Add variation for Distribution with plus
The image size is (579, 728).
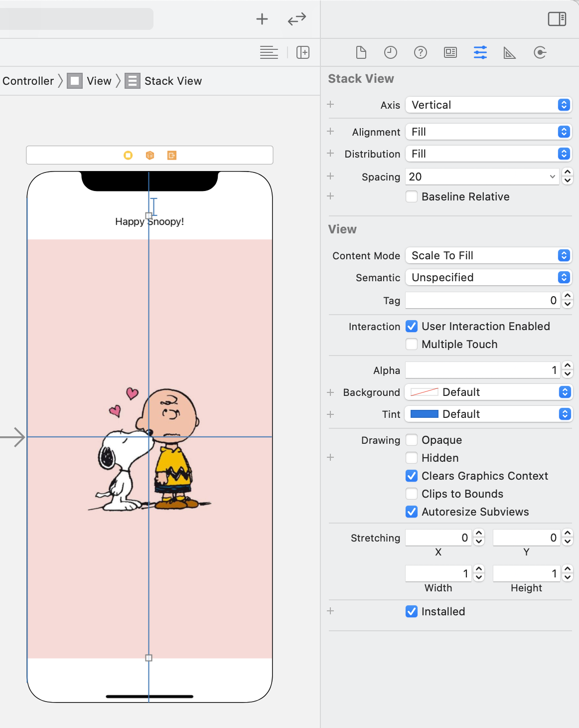coord(330,153)
